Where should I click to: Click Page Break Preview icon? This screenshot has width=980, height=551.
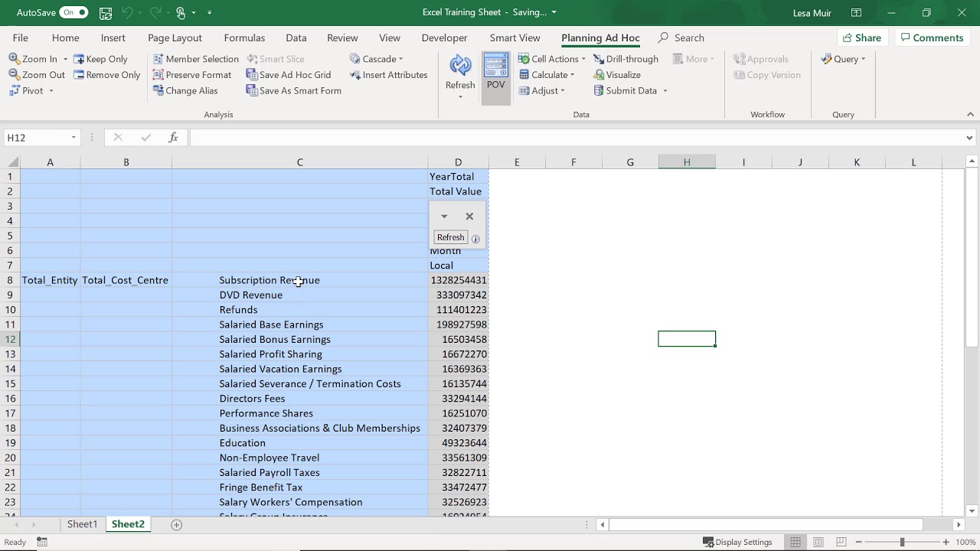pos(841,542)
